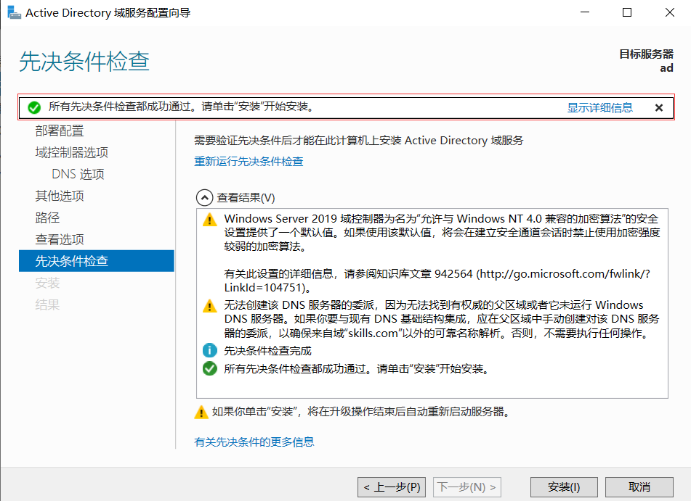Select the highlighted 先决条件检查 sidebar step
Viewport: 691px width, 501px height.
point(97,261)
